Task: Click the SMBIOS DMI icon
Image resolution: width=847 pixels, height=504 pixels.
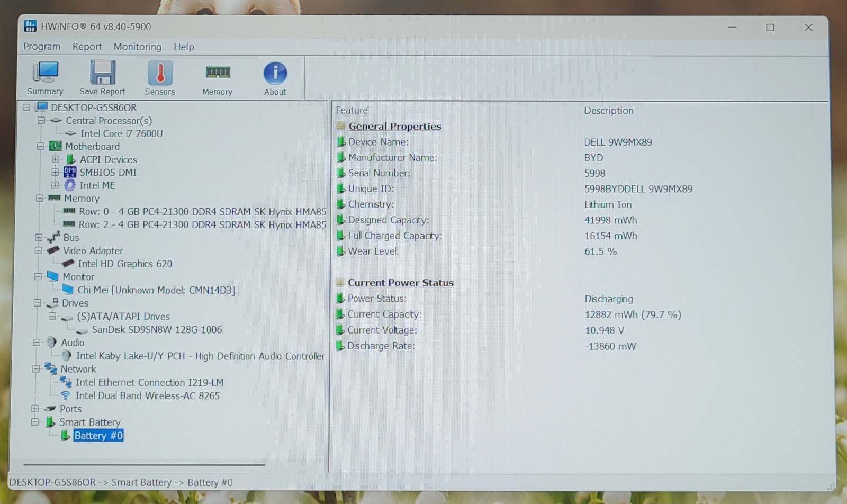Action: pyautogui.click(x=70, y=172)
